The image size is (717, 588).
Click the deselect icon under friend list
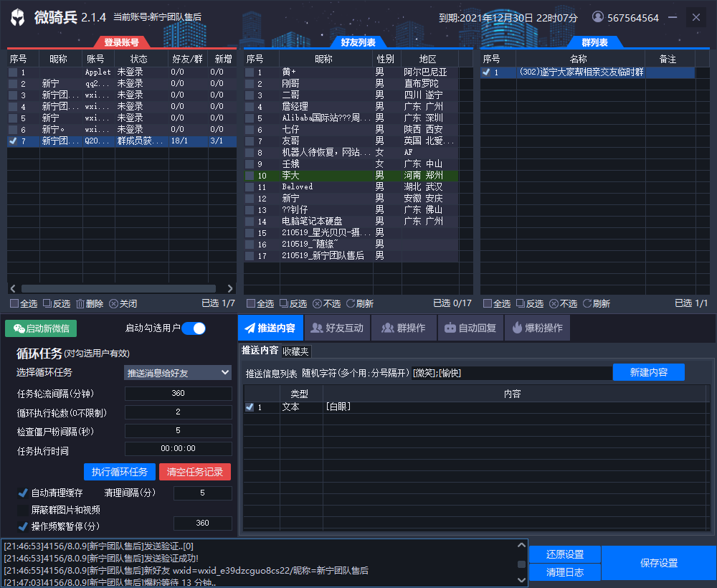[317, 303]
